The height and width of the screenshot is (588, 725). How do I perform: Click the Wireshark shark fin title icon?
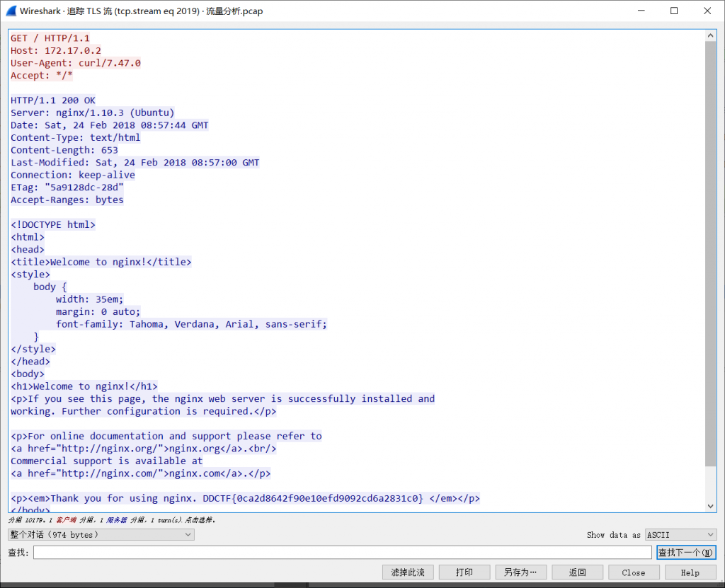pos(11,11)
